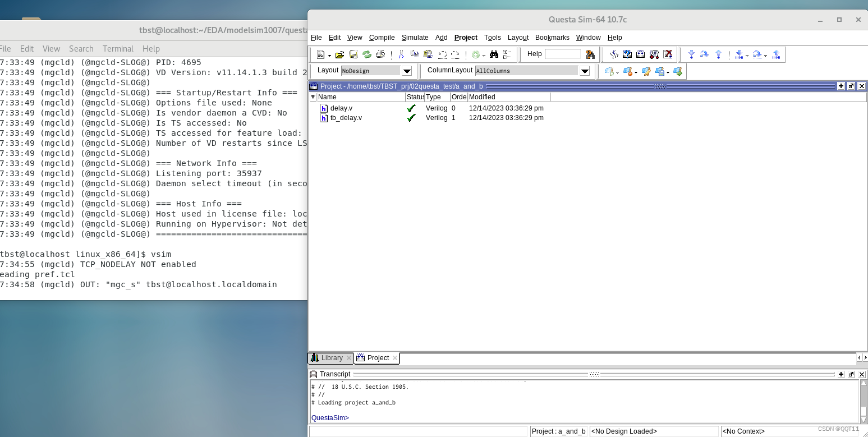Image resolution: width=868 pixels, height=437 pixels.
Task: Click the Jump to Bookmark green-arrow icon
Action: coord(678,71)
